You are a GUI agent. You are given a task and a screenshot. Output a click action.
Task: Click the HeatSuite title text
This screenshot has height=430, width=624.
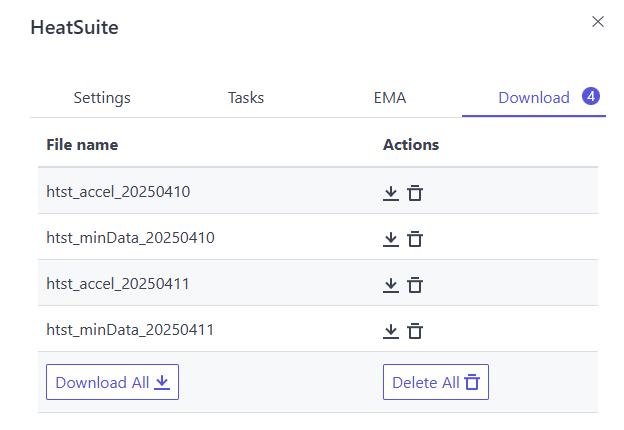(74, 27)
